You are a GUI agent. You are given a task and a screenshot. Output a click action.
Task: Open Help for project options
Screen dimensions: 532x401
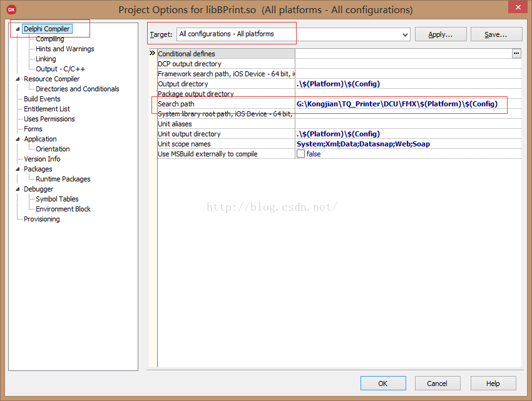pos(493,383)
